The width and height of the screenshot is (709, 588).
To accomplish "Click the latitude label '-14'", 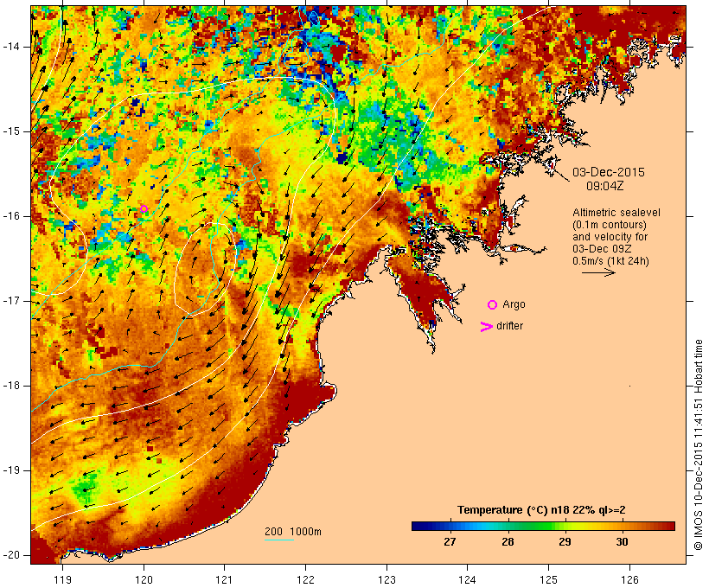I will pos(11,47).
